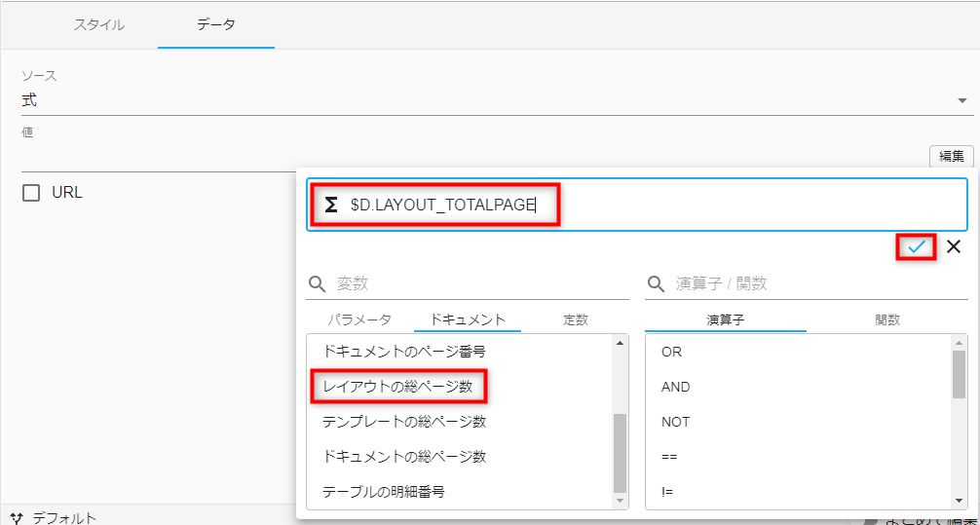The height and width of the screenshot is (525, 980).
Task: Choose the AND operator
Action: (x=675, y=387)
